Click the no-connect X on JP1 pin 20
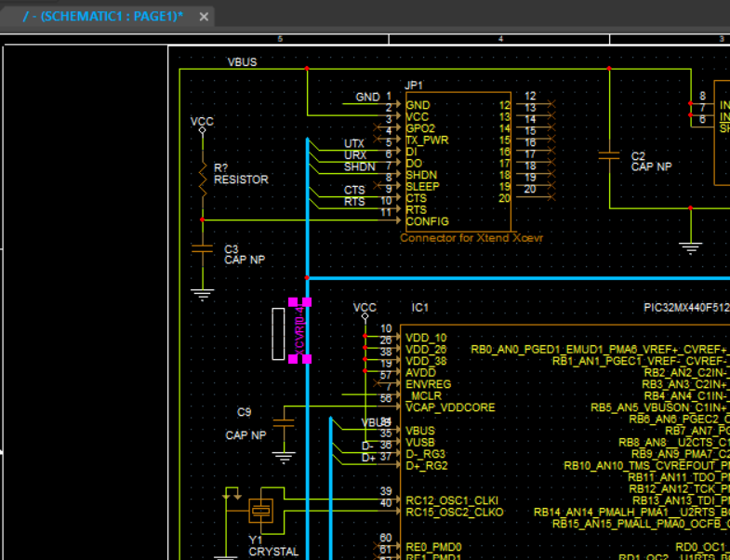 tap(551, 197)
